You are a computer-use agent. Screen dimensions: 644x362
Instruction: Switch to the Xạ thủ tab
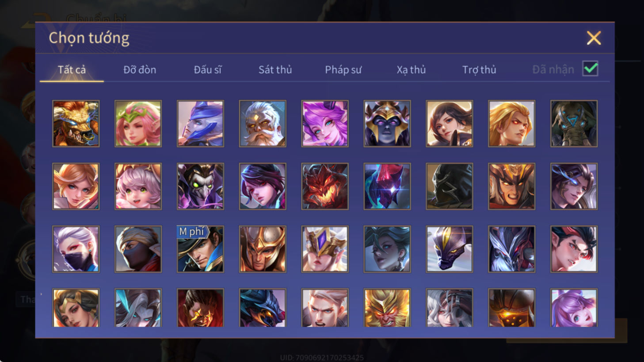[411, 70]
